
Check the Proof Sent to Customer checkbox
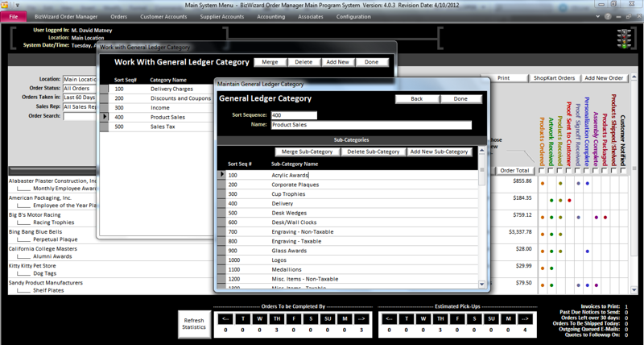568,170
